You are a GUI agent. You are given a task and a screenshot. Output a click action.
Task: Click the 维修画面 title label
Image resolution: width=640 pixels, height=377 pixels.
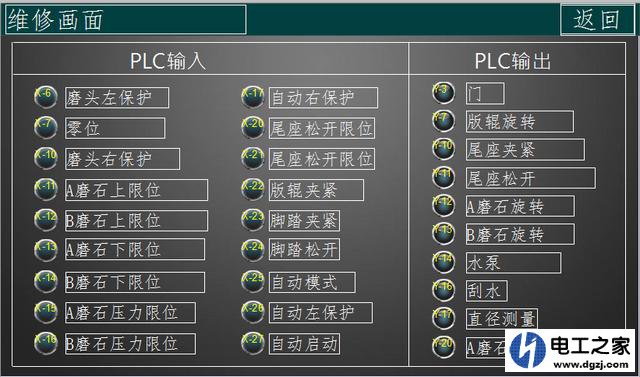tap(126, 19)
